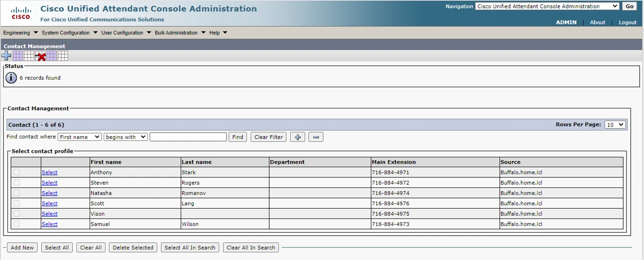The height and width of the screenshot is (260, 644).
Task: Open the First name search field dropdown
Action: [79, 137]
